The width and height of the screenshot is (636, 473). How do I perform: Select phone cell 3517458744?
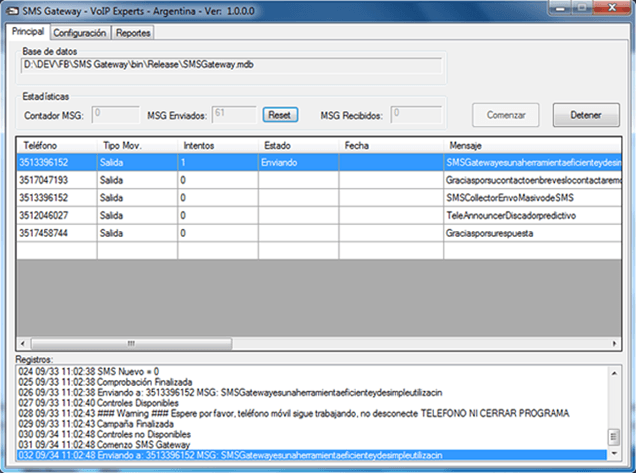57,233
